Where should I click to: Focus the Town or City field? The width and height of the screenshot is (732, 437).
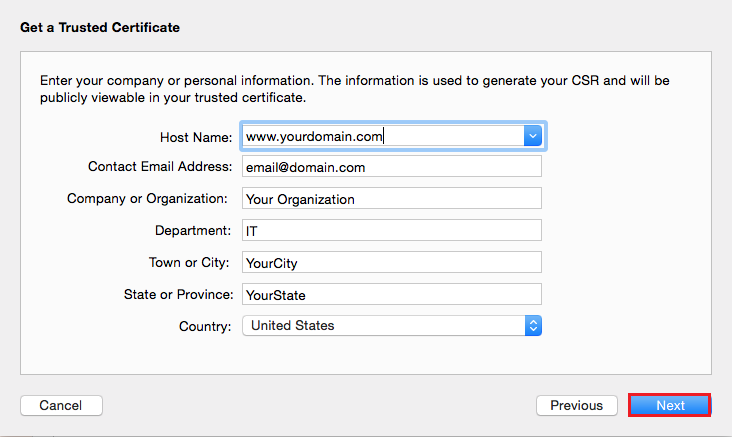point(391,262)
